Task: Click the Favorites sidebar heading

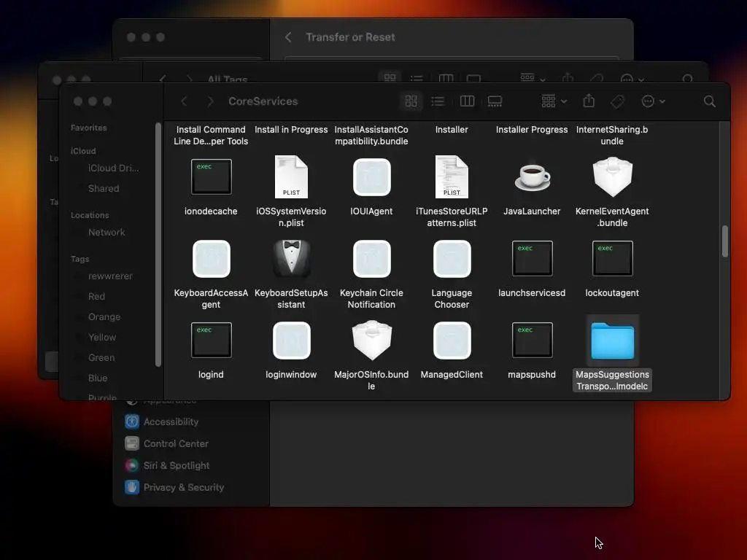Action: pos(88,128)
